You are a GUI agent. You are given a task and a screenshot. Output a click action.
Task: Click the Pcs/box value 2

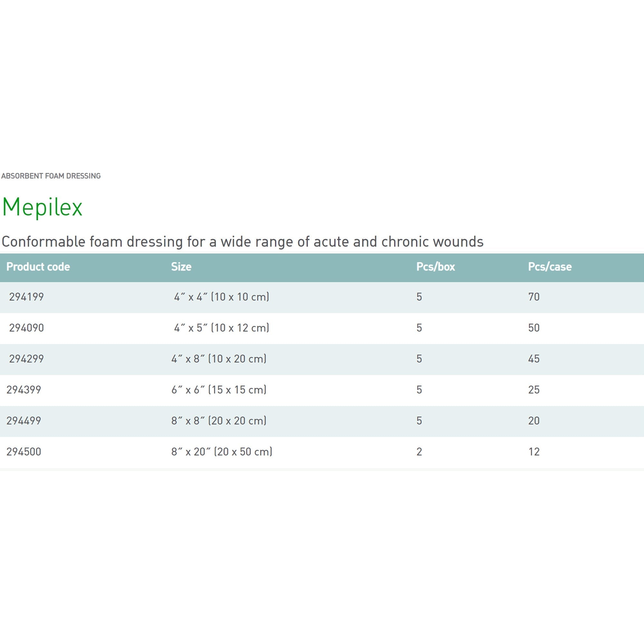point(419,452)
